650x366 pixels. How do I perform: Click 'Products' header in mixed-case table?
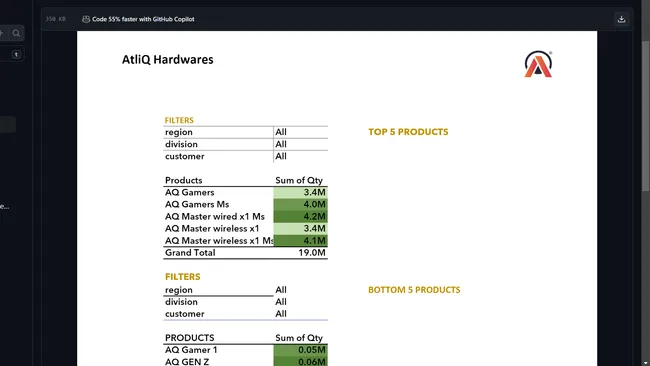[x=184, y=180]
